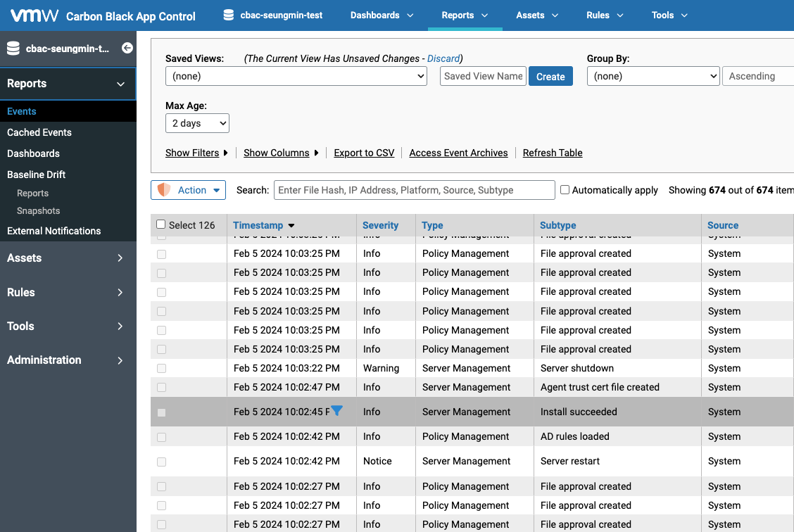Screen dimensions: 794x532
Task: Open Tools top menu
Action: pyautogui.click(x=669, y=15)
